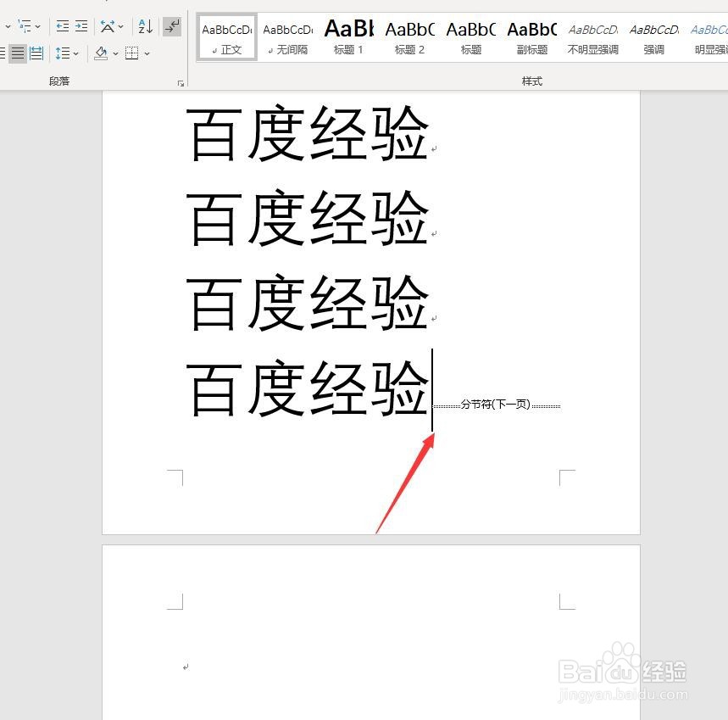Apply the 不明显强调 style
This screenshot has width=728, height=720.
click(x=593, y=36)
